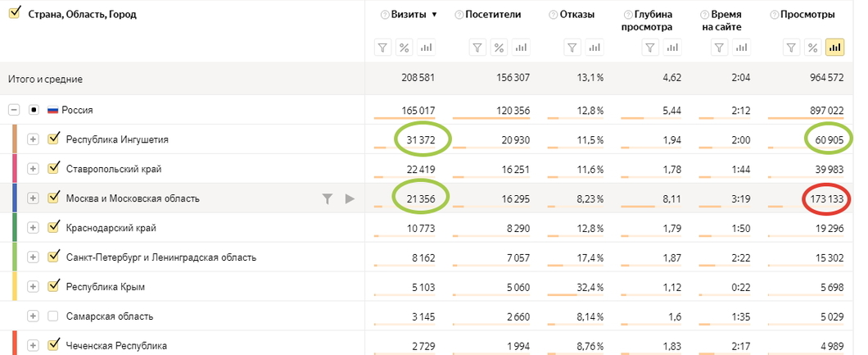Viewport: 868px width, 355px height.
Task: Click blue color bar of Москва row
Action: (x=15, y=198)
